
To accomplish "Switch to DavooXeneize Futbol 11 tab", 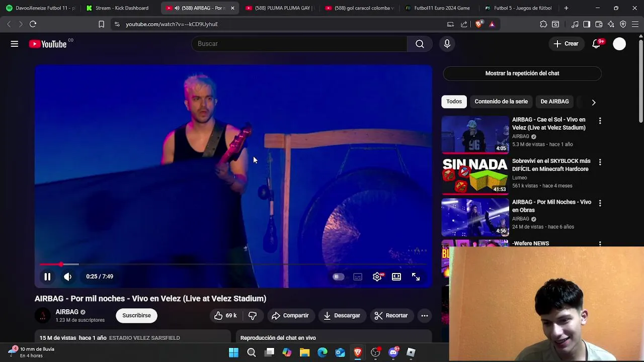I will [40, 8].
